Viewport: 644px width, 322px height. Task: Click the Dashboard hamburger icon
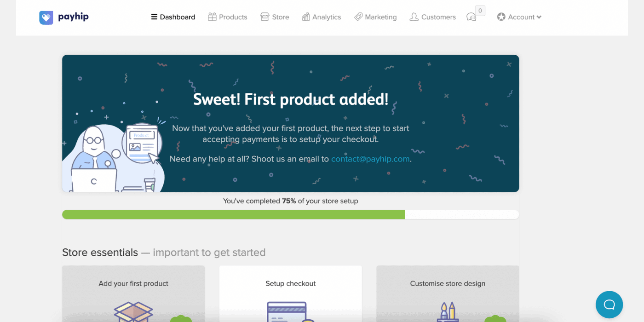(154, 17)
